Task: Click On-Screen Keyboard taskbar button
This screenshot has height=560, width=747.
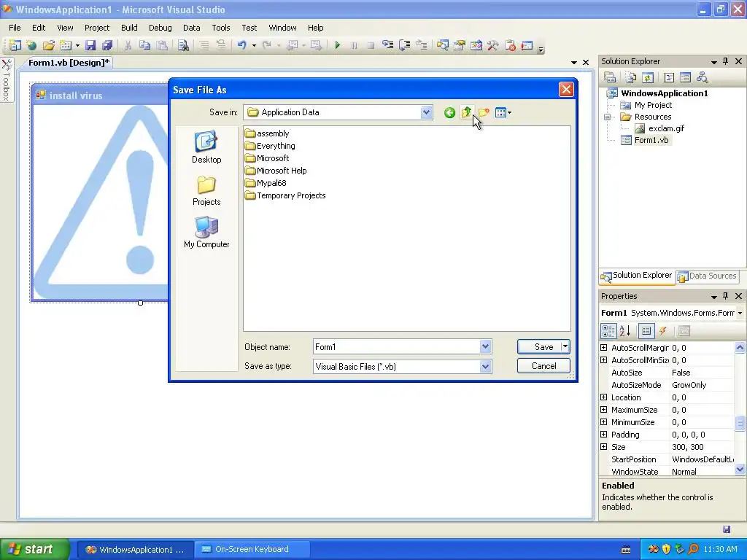Action: click(252, 549)
